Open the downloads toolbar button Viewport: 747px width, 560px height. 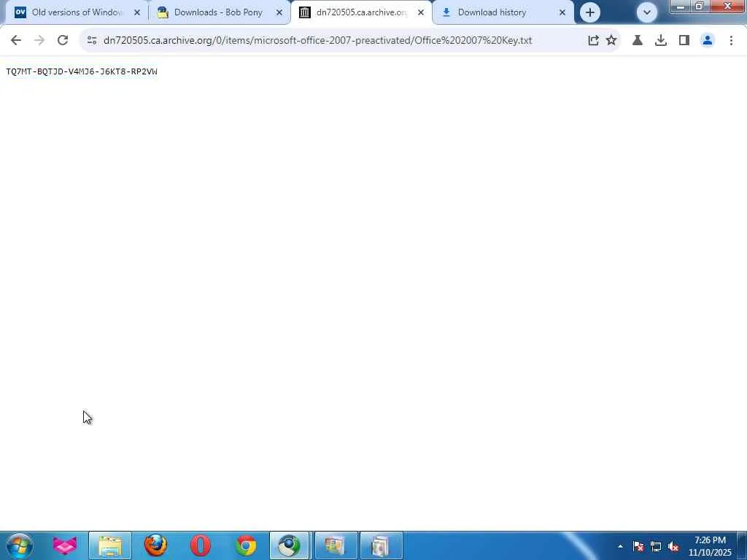click(x=661, y=41)
